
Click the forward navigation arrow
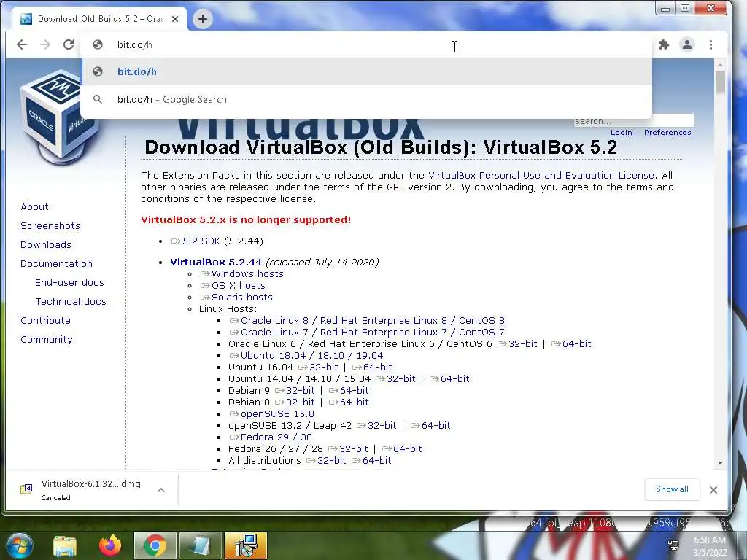point(45,44)
